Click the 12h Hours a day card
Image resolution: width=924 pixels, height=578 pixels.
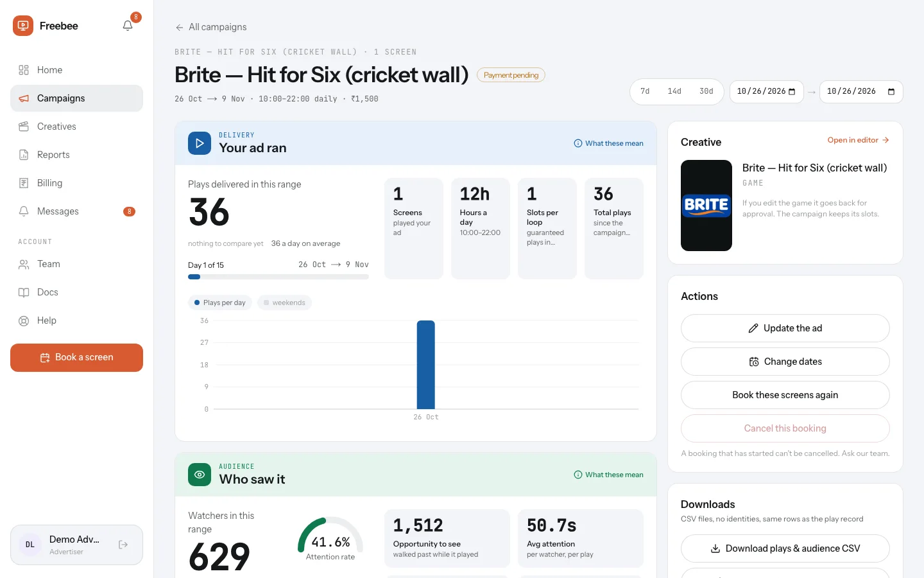[x=481, y=229]
